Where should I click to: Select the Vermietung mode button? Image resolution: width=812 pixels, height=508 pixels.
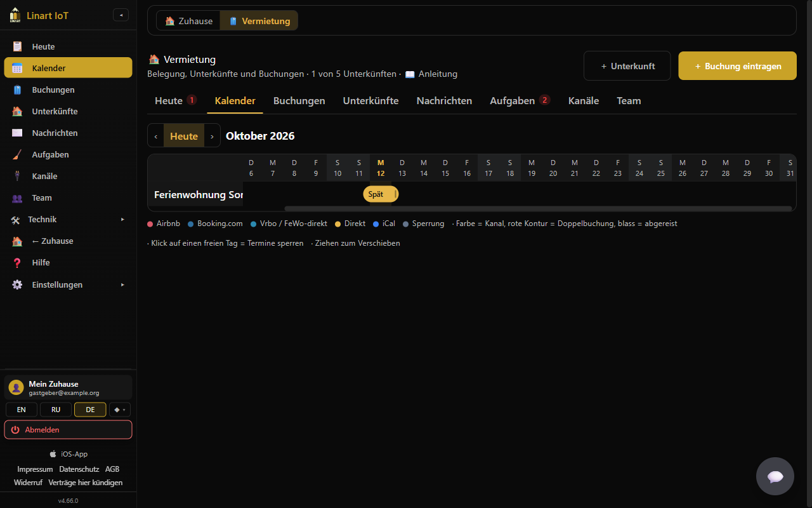tap(259, 21)
